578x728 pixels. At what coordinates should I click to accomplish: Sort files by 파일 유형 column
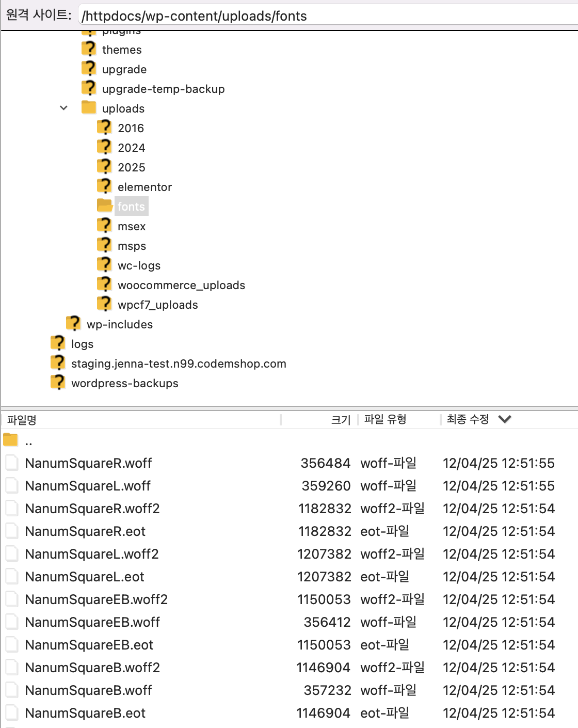pyautogui.click(x=385, y=419)
